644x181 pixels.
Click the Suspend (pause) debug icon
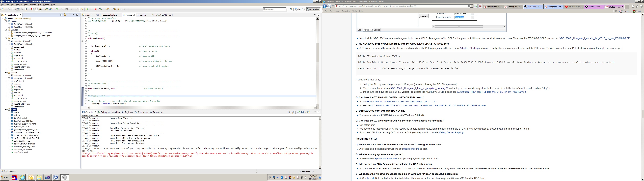coord(92,9)
